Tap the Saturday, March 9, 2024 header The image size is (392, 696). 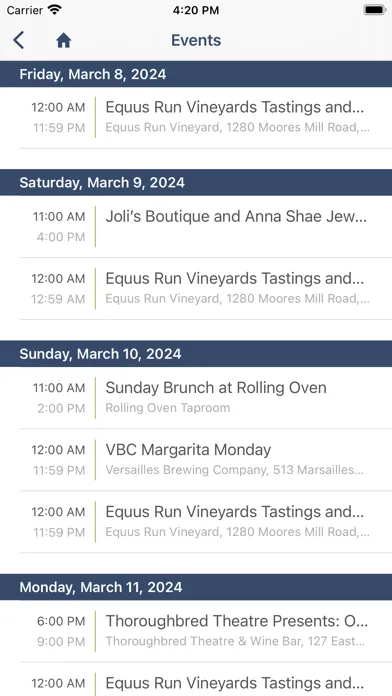click(196, 182)
